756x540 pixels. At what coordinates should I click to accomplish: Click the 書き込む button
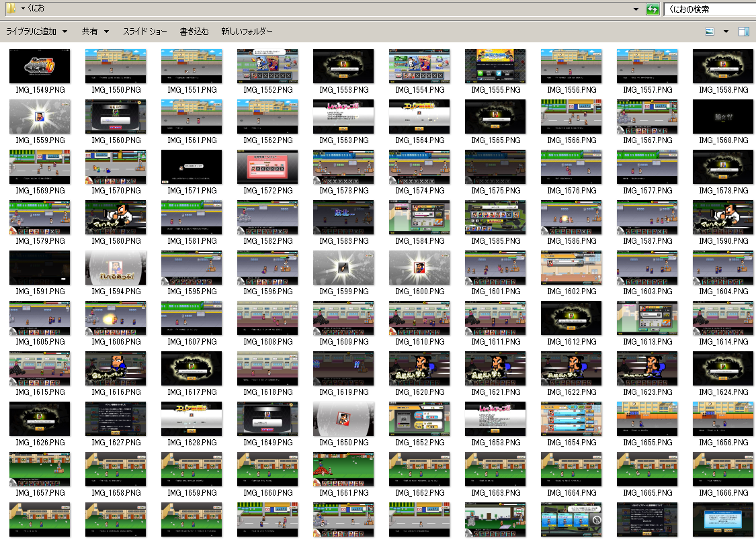pos(194,32)
